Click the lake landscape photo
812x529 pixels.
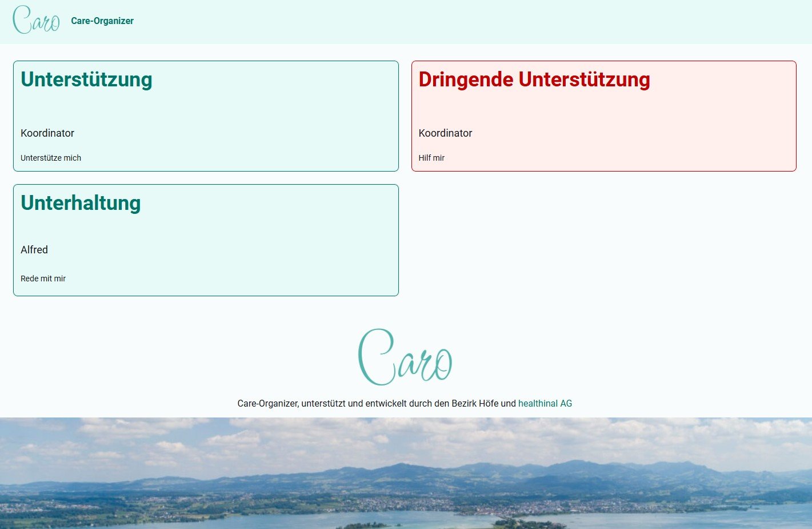406,473
